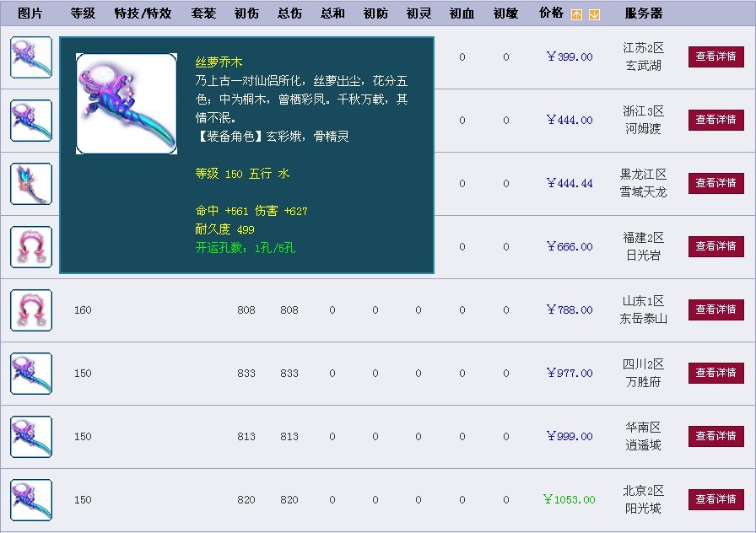Open item thumbnail in 华南区 逍遥城 row

pyautogui.click(x=31, y=437)
